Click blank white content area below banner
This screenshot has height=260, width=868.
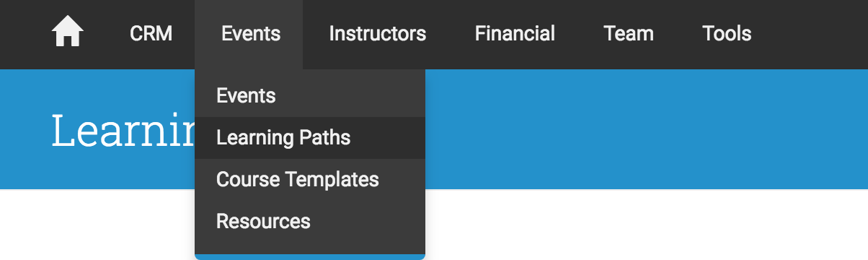(647, 225)
